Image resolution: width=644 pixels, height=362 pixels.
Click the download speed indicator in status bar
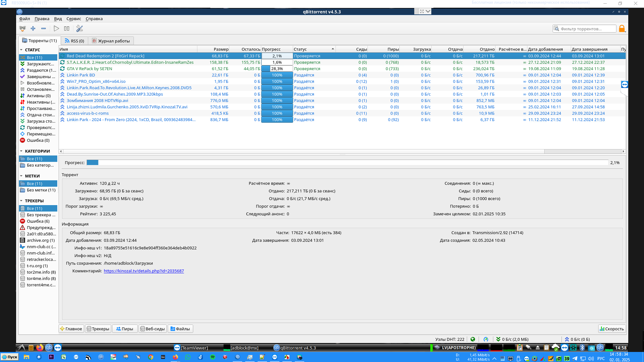[512, 339]
